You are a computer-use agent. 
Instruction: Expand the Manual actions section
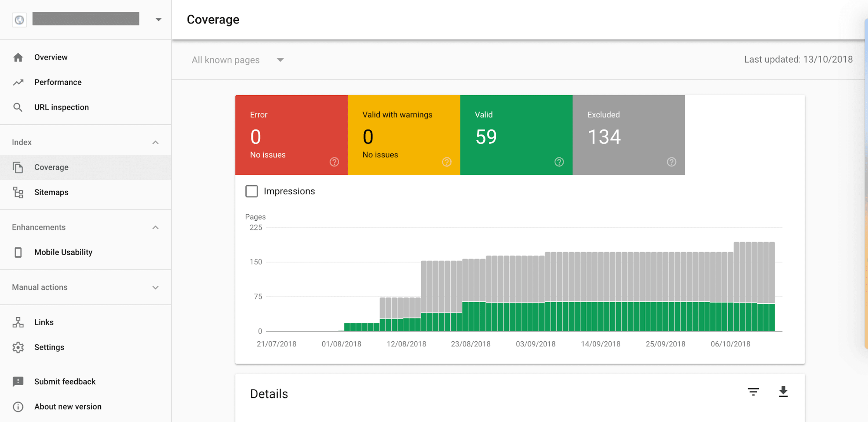coord(155,287)
